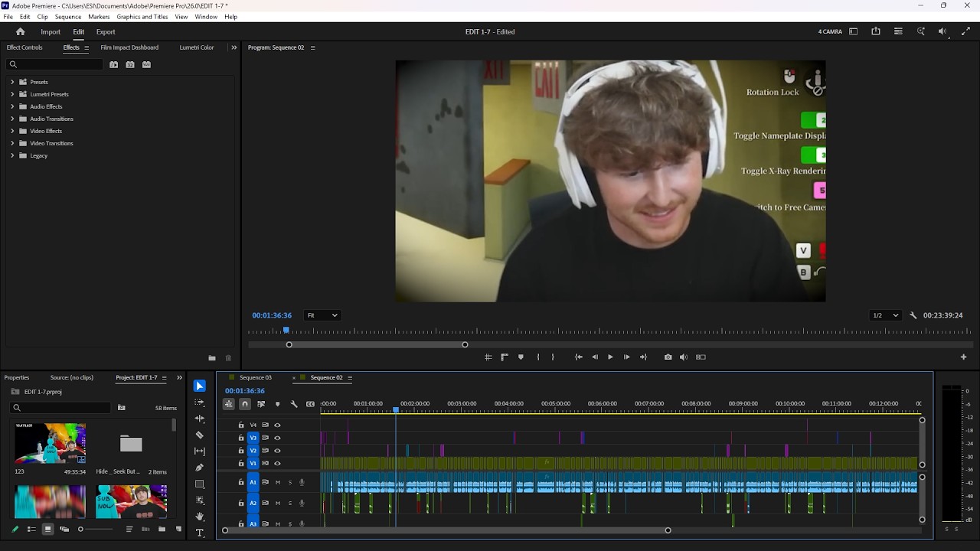980x551 pixels.
Task: Open the Graphics and Titles menu
Action: click(142, 17)
